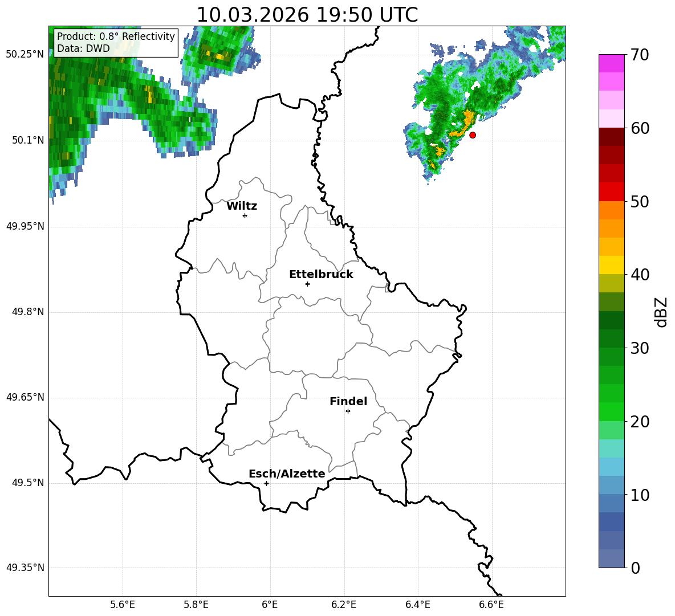
Task: Click the 6.2°E longitude tick label
Action: [x=344, y=605]
